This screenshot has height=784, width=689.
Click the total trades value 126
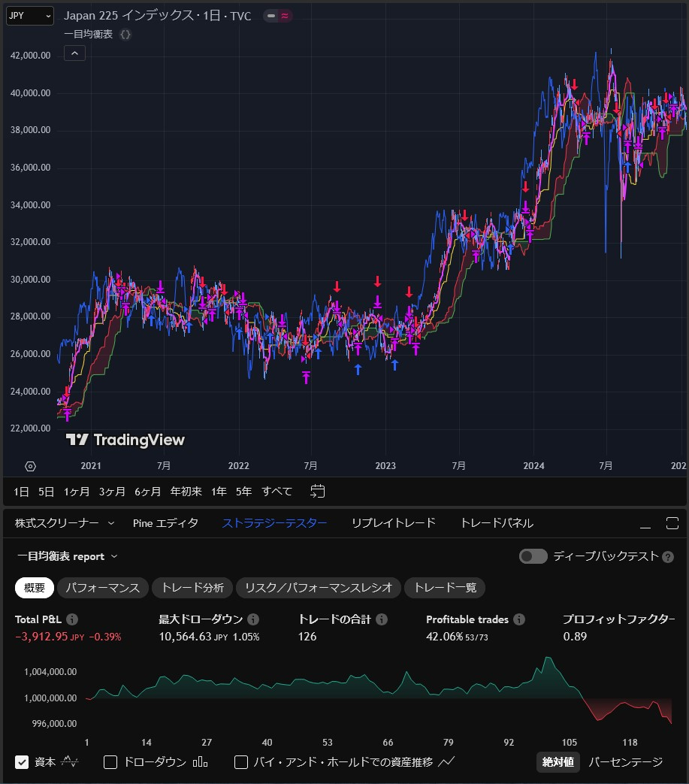tap(307, 637)
